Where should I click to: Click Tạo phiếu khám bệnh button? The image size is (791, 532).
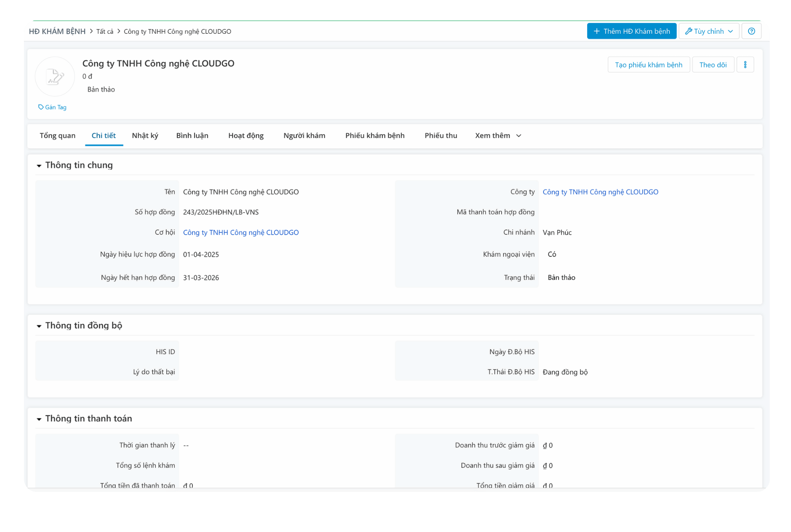click(x=648, y=65)
